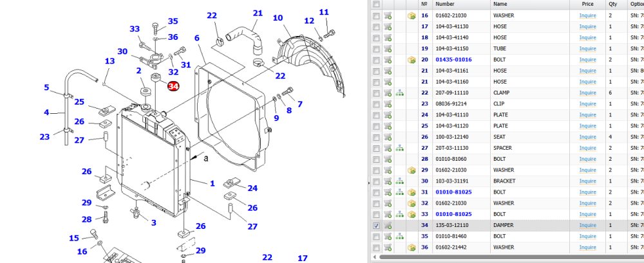Select callout 21 hose in the diagram
The height and width of the screenshot is (263, 644).
coord(258,13)
